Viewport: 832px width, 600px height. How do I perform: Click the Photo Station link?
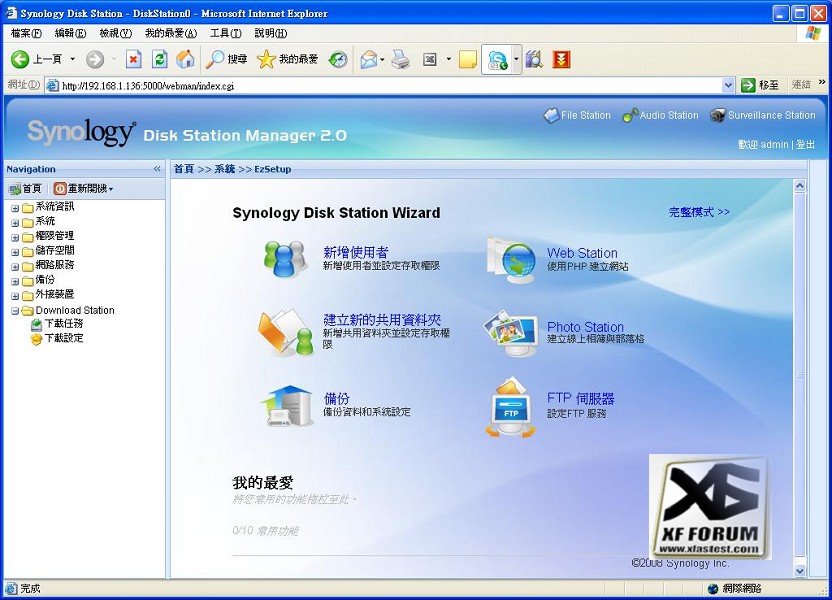(585, 327)
